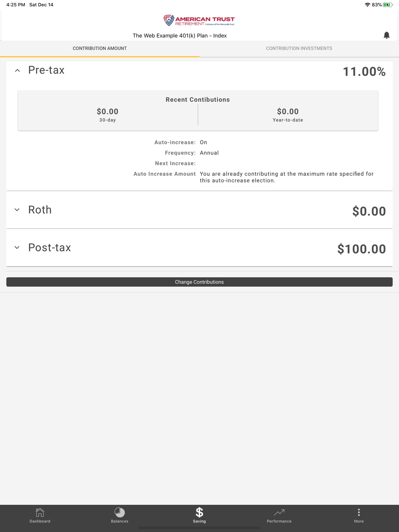The image size is (399, 532).
Task: Switch to Contribution Investments tab
Action: [x=299, y=48]
